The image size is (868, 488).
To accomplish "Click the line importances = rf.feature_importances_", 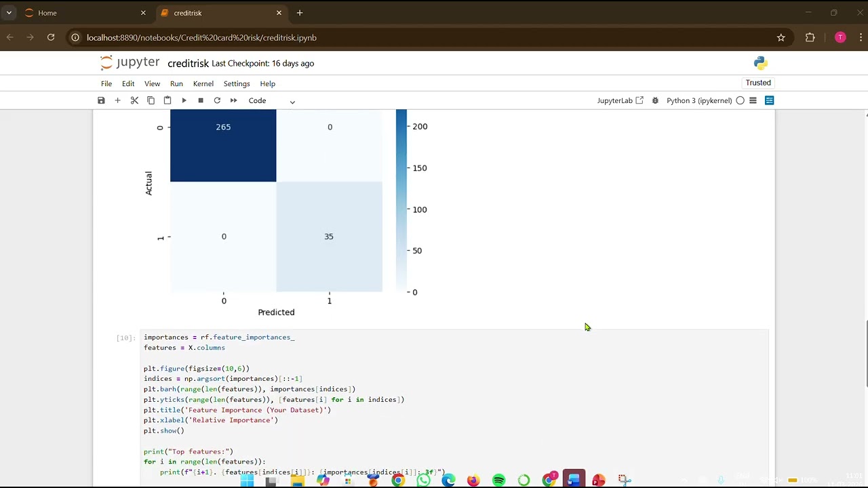I will click(219, 337).
